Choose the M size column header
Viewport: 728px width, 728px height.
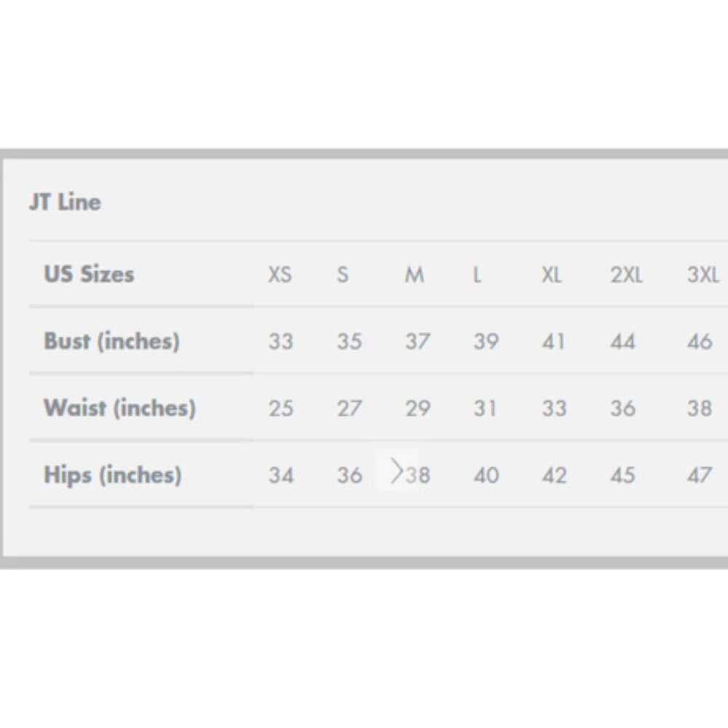[414, 275]
